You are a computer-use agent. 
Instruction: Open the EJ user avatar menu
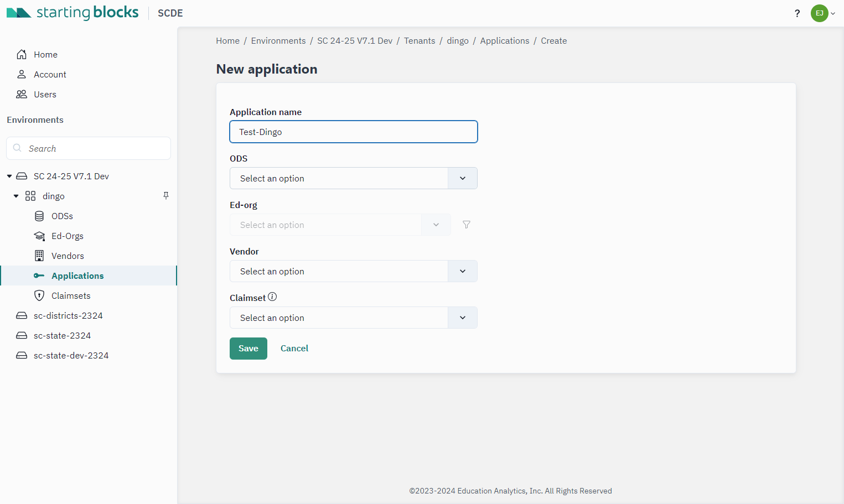(x=823, y=13)
